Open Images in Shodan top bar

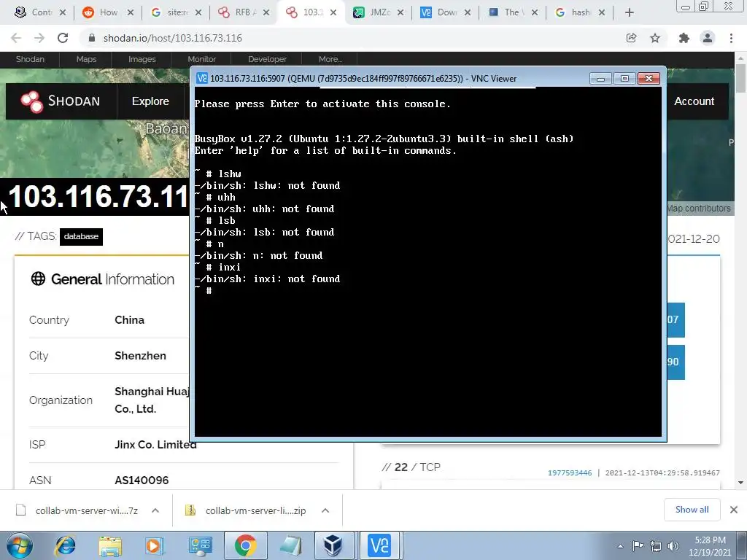coord(142,59)
